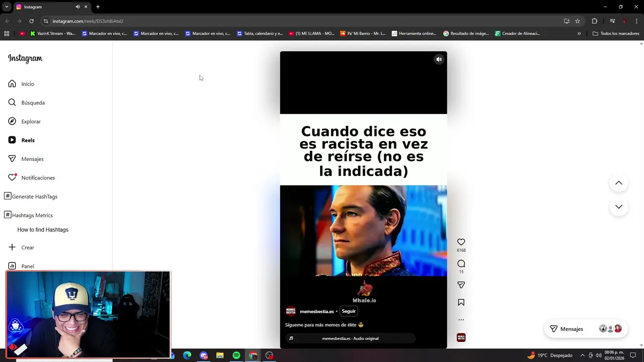Open Chrome media controls icon
Image resolution: width=644 pixels, height=362 pixels.
coord(612,21)
